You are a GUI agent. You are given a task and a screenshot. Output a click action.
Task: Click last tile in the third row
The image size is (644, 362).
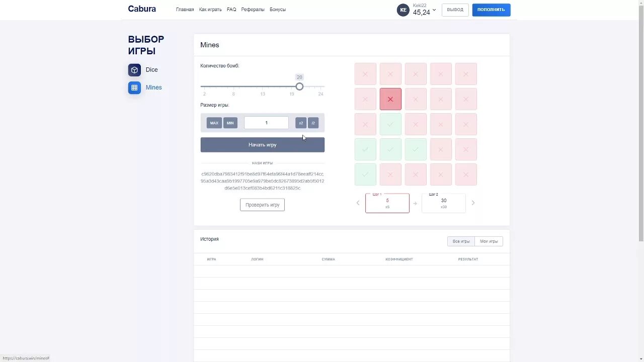pos(466,124)
